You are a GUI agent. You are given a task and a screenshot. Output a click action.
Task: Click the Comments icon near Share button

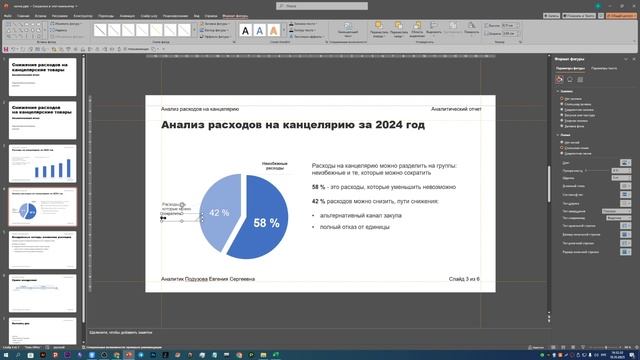[601, 16]
